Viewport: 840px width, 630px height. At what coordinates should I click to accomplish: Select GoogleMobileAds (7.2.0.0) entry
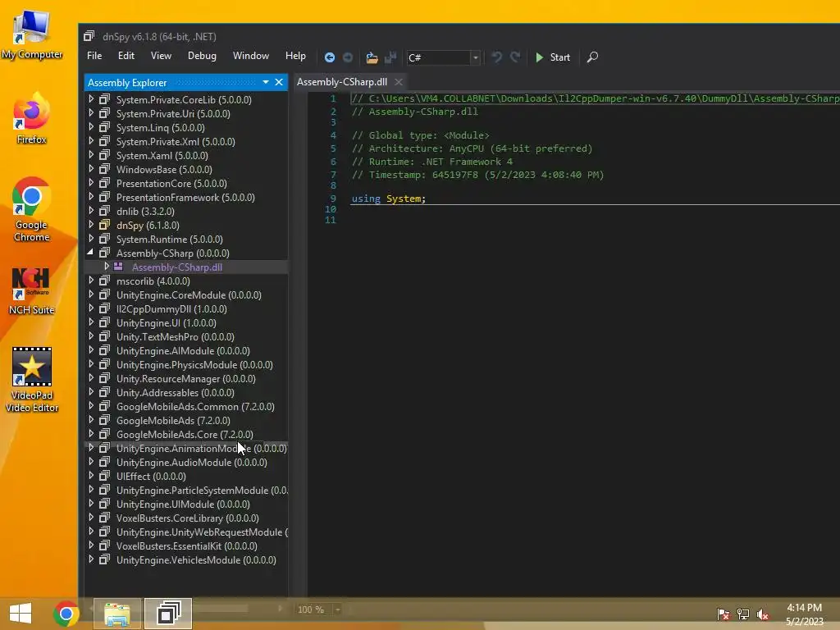tap(173, 421)
